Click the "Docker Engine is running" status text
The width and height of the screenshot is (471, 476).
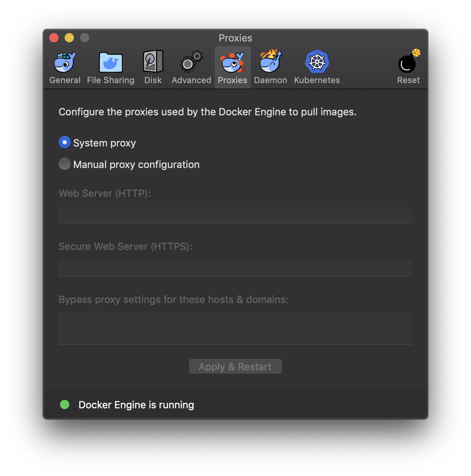tap(136, 405)
